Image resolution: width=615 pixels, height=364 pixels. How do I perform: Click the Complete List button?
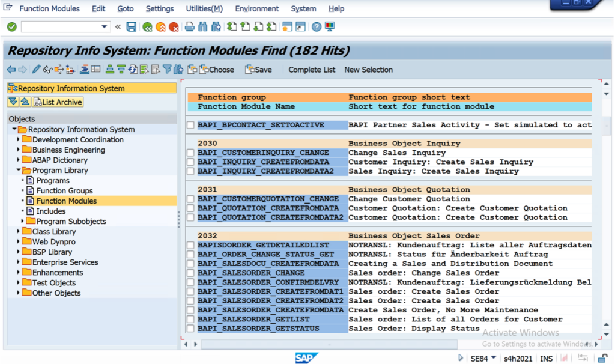[x=312, y=70]
